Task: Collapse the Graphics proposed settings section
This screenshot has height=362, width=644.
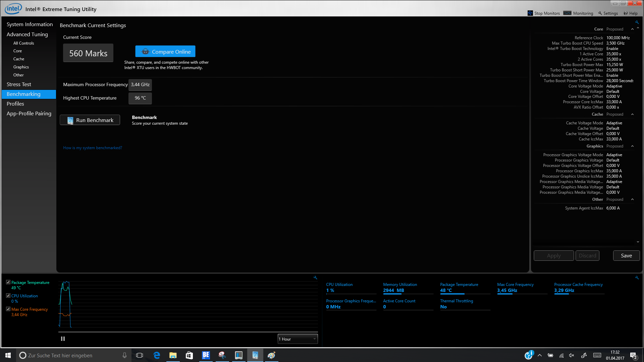Action: (632, 146)
